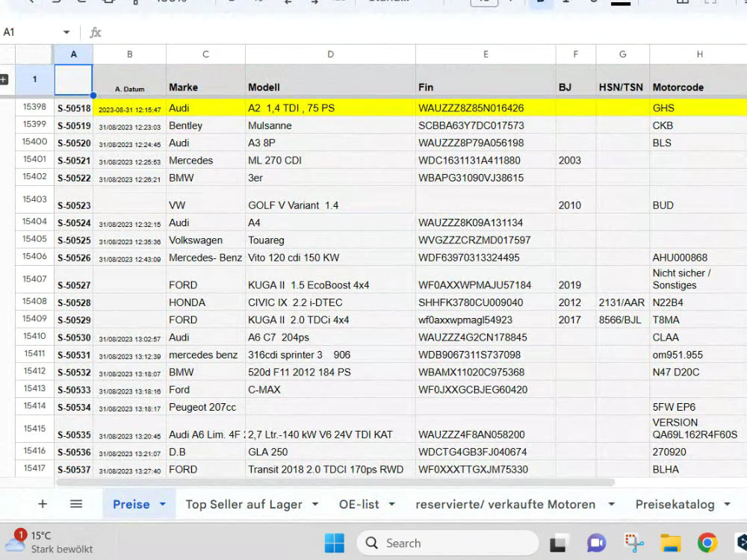Click the A. Datum header cell
The width and height of the screenshot is (747, 560).
click(129, 80)
